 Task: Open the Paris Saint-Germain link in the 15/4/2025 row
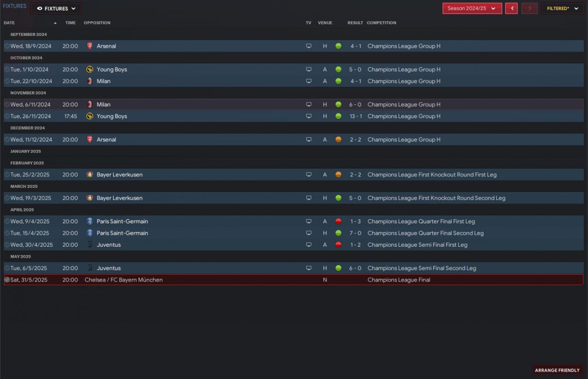[x=122, y=233]
